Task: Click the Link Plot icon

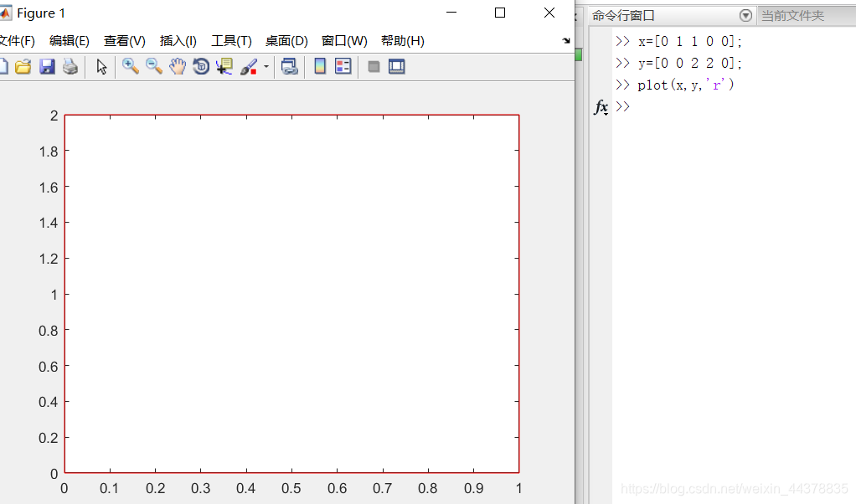Action: 289,66
